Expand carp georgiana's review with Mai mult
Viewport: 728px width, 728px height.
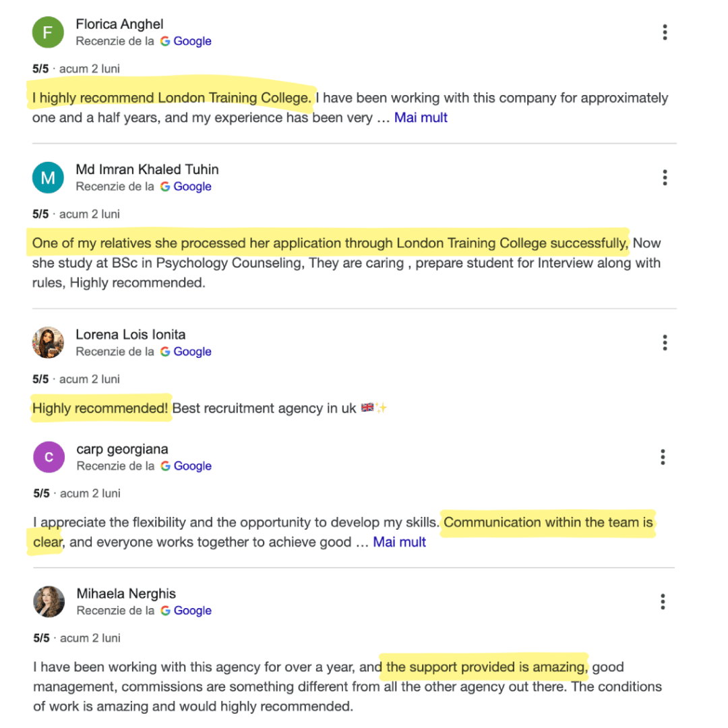tap(399, 542)
